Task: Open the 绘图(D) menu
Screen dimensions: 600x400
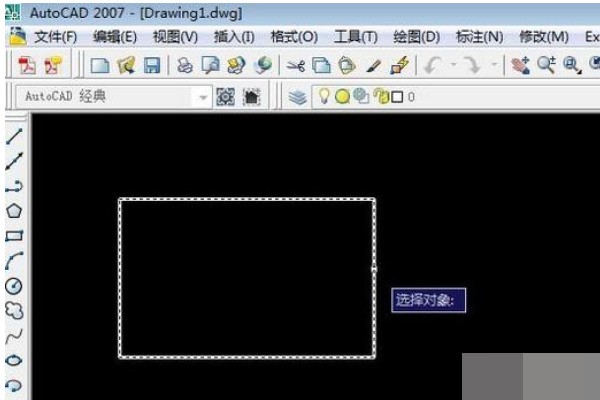Action: (416, 37)
